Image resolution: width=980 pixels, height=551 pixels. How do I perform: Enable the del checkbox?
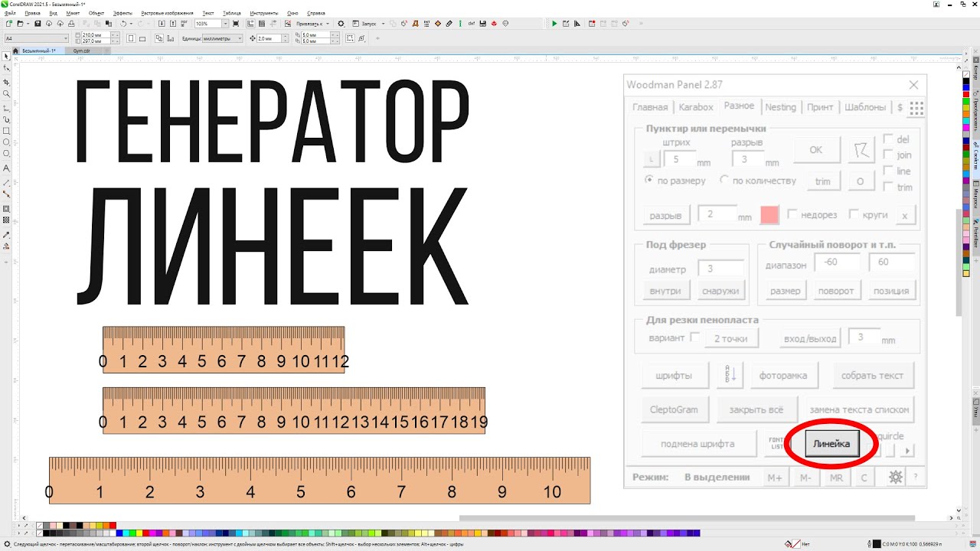888,139
